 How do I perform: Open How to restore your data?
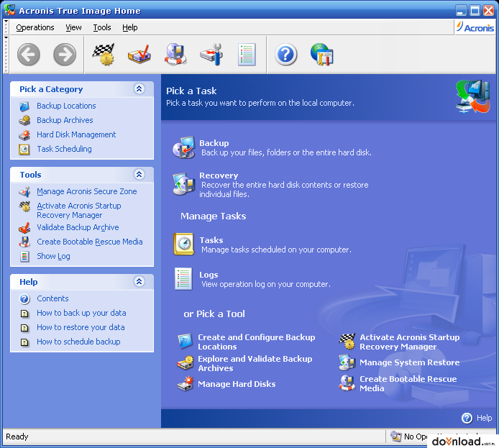tap(81, 327)
